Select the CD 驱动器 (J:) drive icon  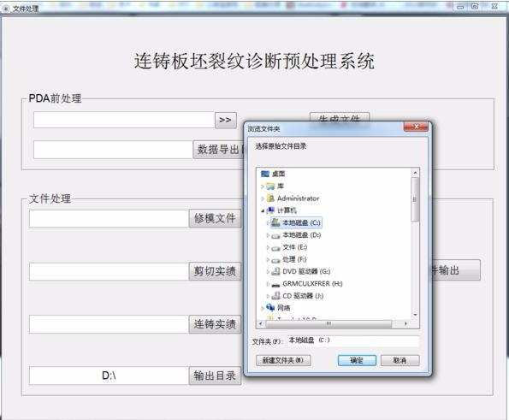(x=275, y=296)
